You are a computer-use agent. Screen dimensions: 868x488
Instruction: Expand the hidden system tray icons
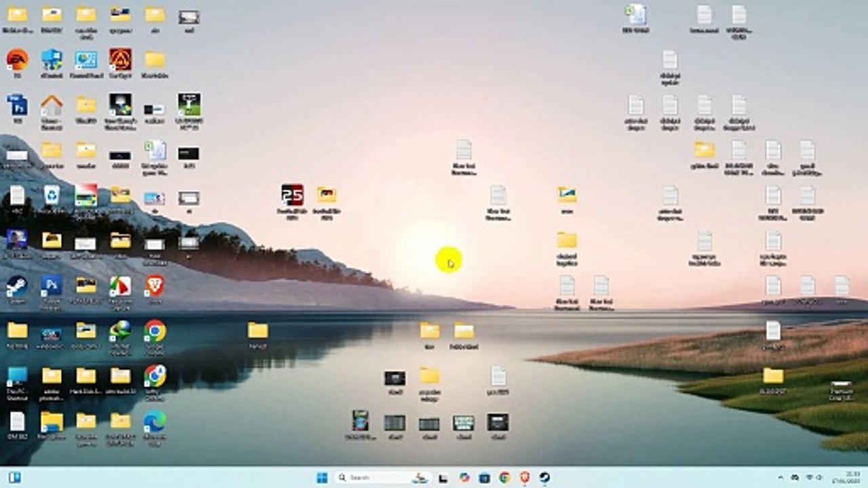tap(781, 478)
